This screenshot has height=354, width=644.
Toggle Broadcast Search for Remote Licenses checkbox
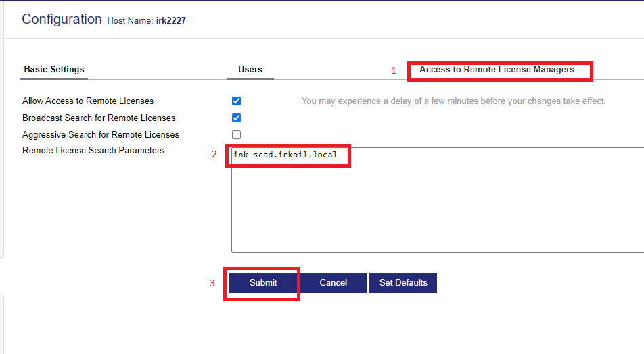tap(237, 118)
